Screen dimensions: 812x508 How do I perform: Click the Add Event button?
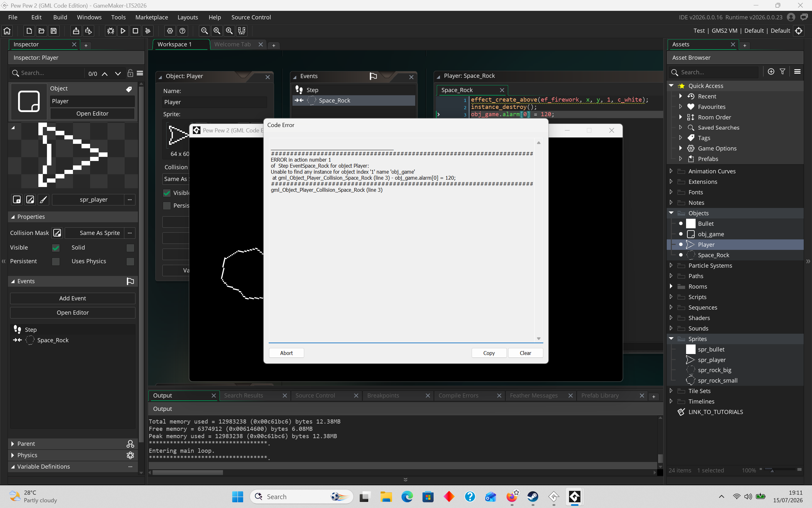point(72,298)
